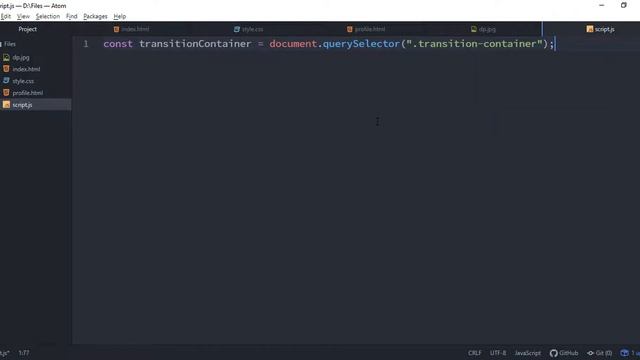Switch to the style.css tab
This screenshot has height=360, width=640.
click(249, 29)
